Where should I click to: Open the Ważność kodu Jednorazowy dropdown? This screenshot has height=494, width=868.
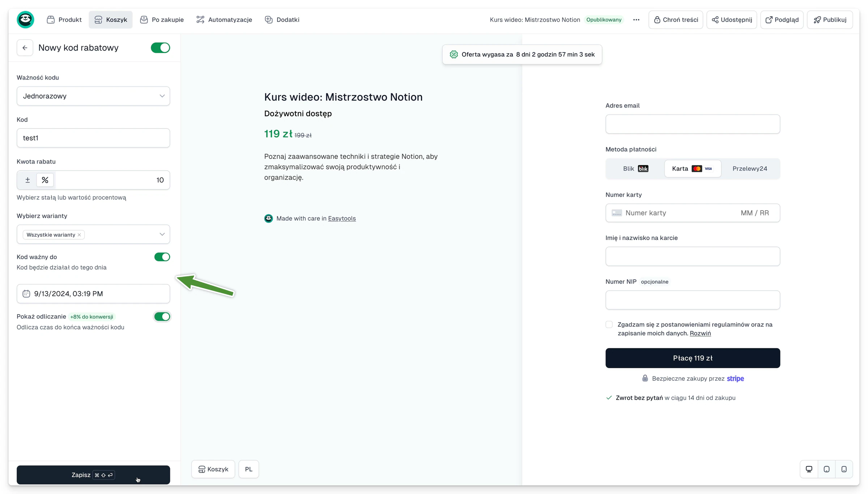(x=93, y=96)
